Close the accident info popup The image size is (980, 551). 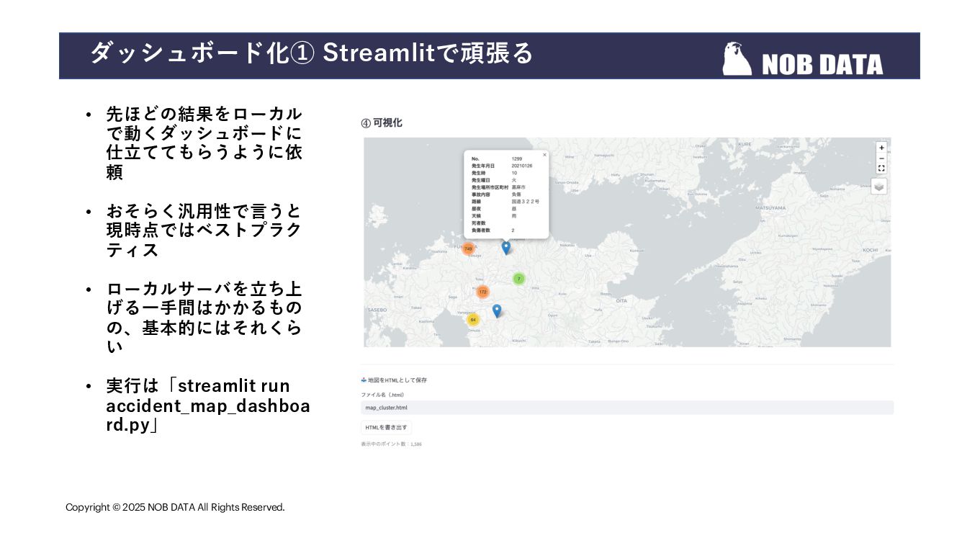tap(544, 155)
